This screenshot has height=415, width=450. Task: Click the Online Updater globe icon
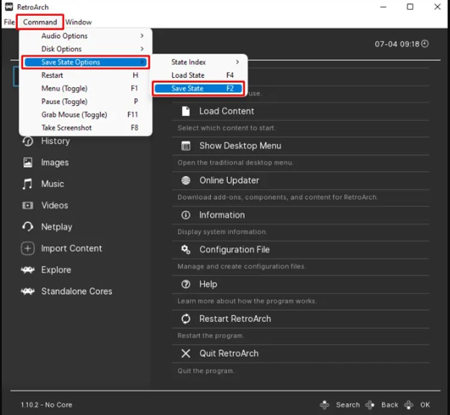pyautogui.click(x=186, y=180)
